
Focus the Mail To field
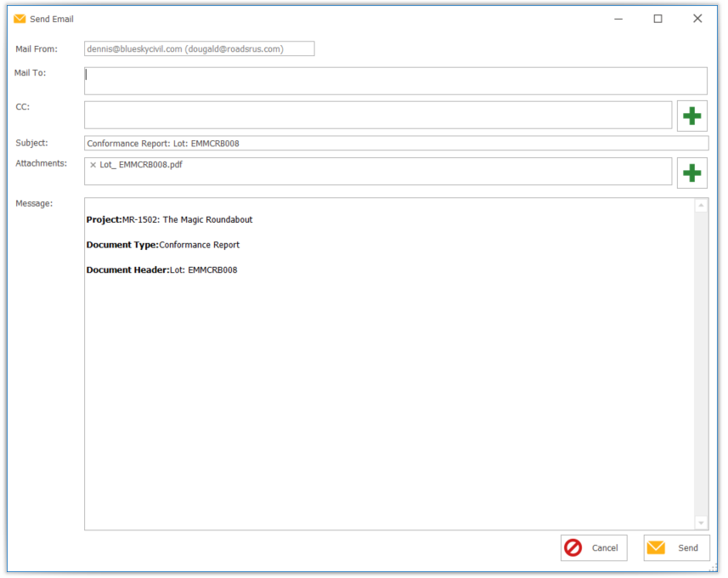(x=395, y=81)
